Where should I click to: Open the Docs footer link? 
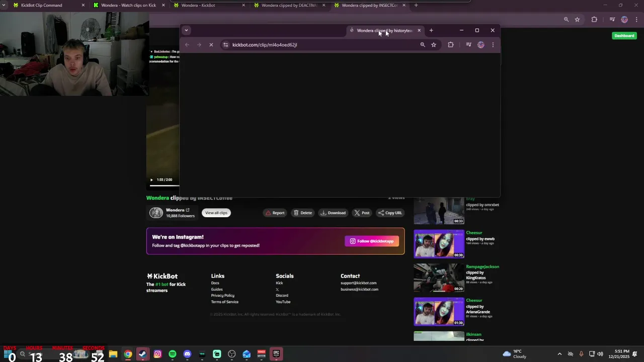coord(215,283)
